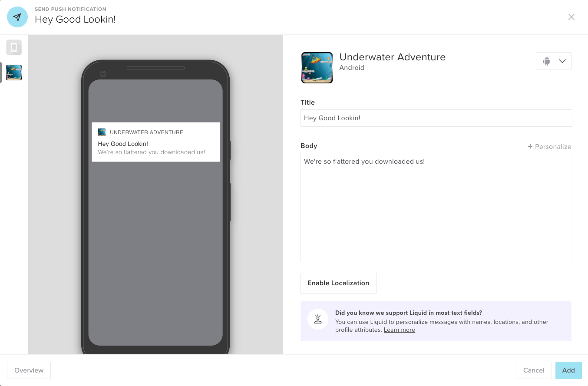Viewport: 588px width, 386px height.
Task: Click the header title Hey Good Lookin!
Action: pyautogui.click(x=75, y=20)
